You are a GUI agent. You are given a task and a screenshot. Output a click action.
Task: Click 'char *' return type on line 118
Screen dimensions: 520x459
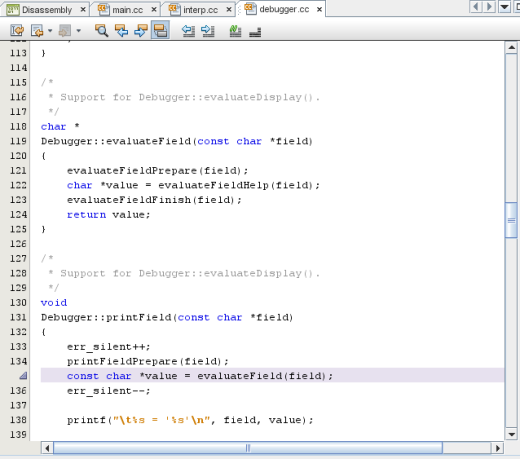click(60, 127)
